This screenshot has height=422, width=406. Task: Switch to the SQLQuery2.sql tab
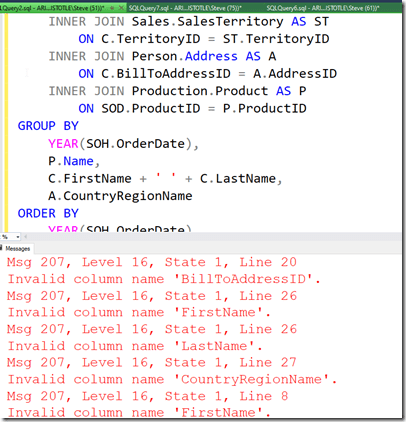click(53, 8)
